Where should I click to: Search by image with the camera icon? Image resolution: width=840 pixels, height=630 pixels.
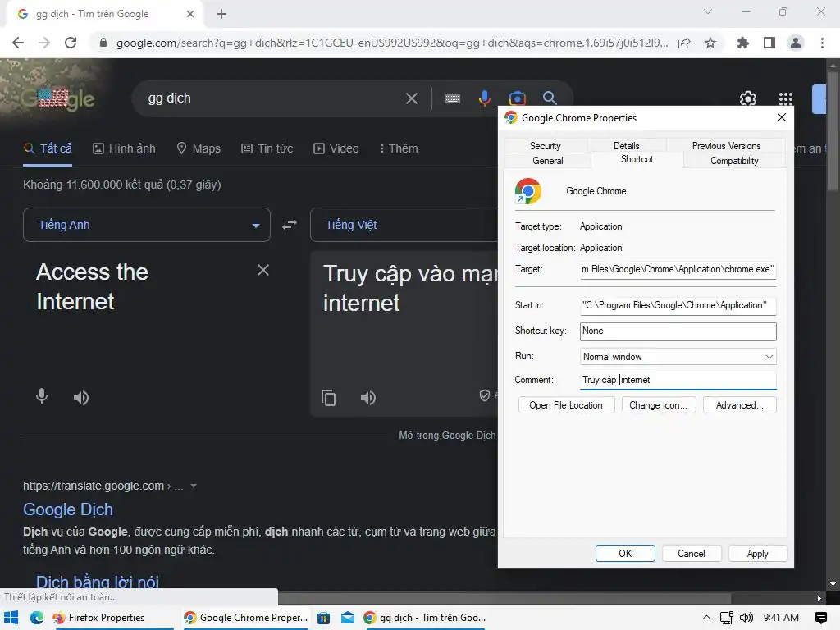point(517,98)
